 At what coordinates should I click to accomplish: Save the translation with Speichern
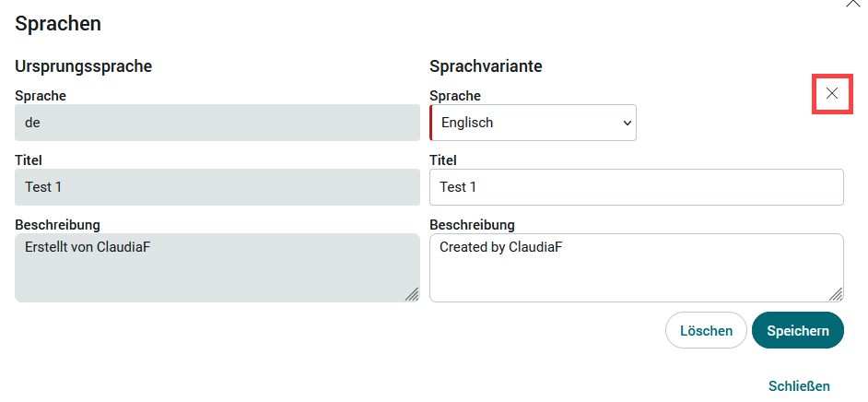(x=798, y=331)
